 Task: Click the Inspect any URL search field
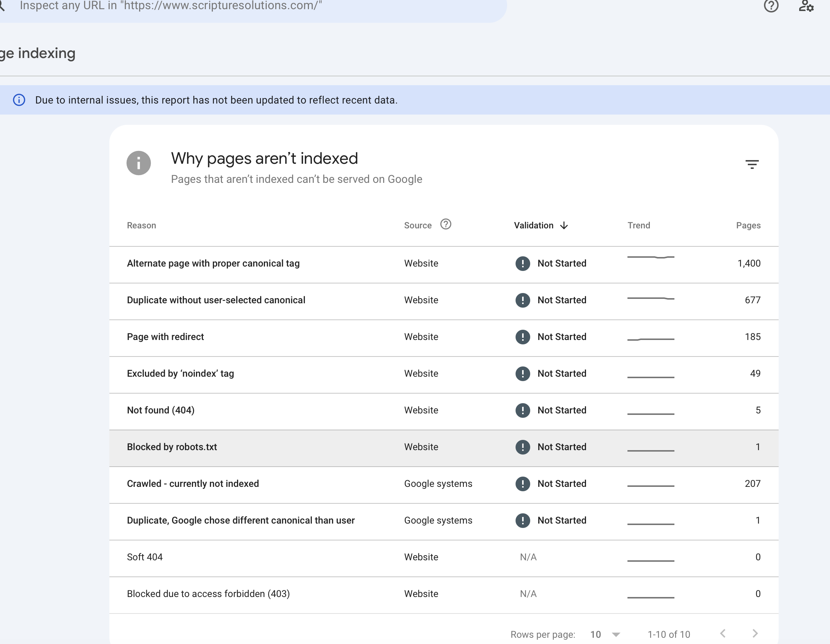click(x=251, y=7)
